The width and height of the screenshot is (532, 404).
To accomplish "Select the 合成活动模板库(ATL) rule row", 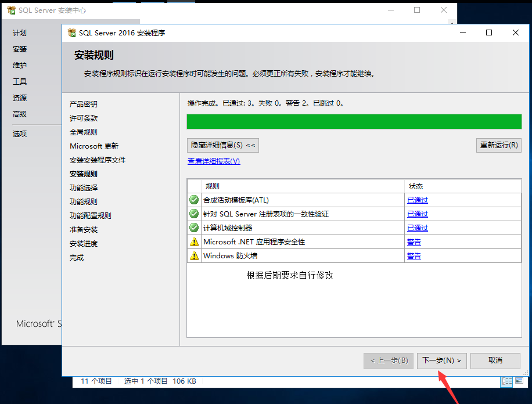I will [x=354, y=200].
